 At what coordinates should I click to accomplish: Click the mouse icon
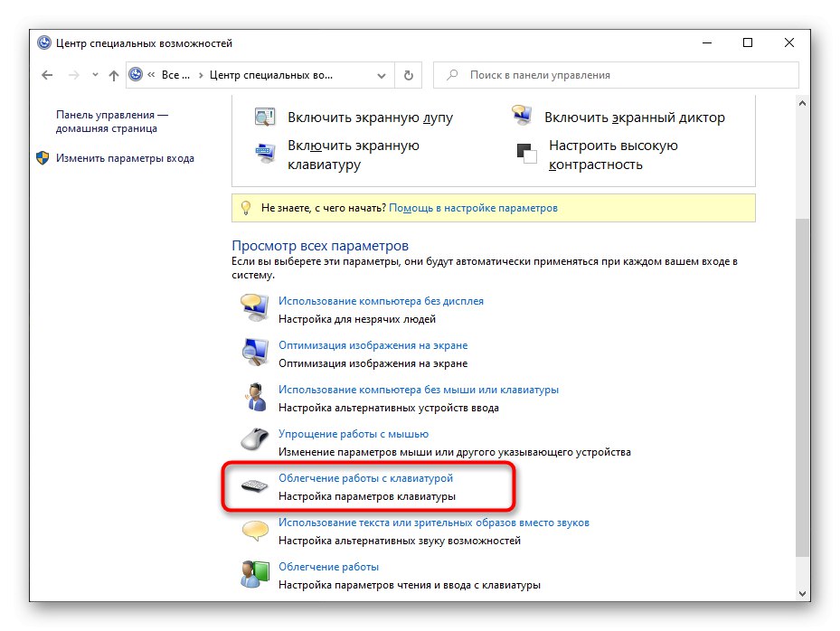click(254, 439)
